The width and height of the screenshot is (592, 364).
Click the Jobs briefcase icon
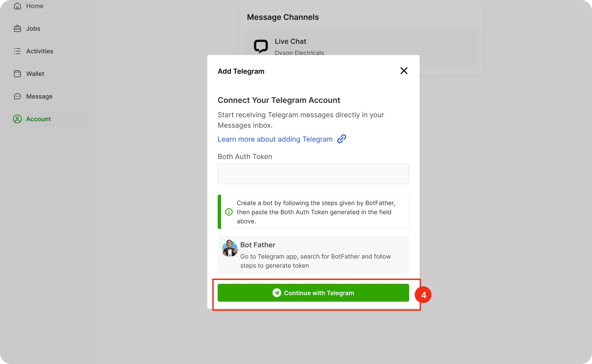(17, 29)
